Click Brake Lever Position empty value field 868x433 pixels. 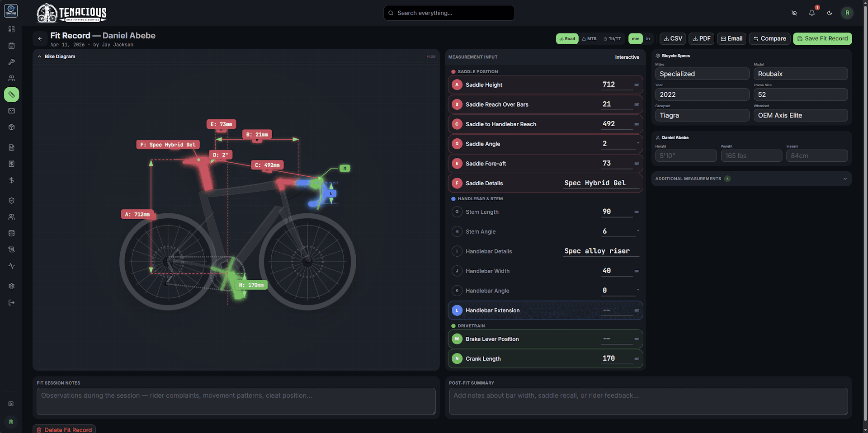[x=617, y=339]
